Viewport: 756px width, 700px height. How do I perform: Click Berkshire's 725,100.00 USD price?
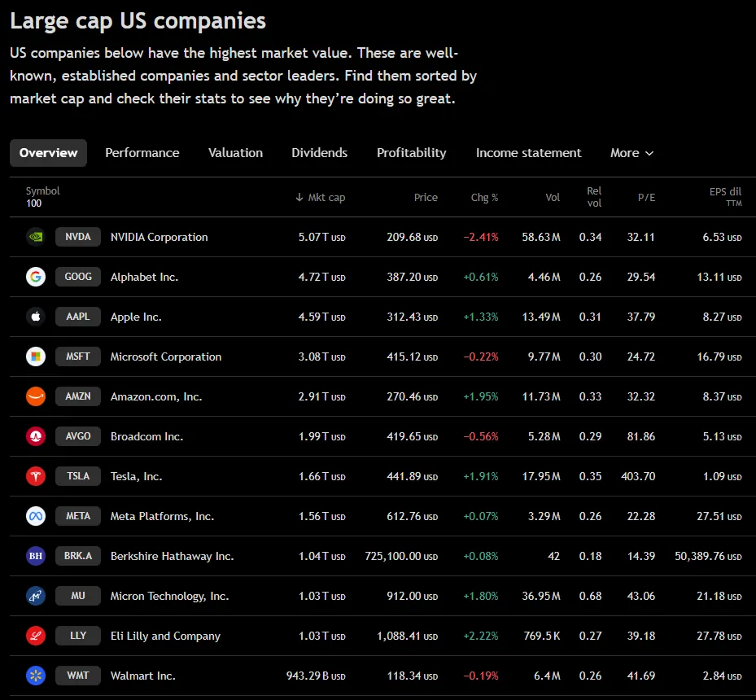point(401,556)
